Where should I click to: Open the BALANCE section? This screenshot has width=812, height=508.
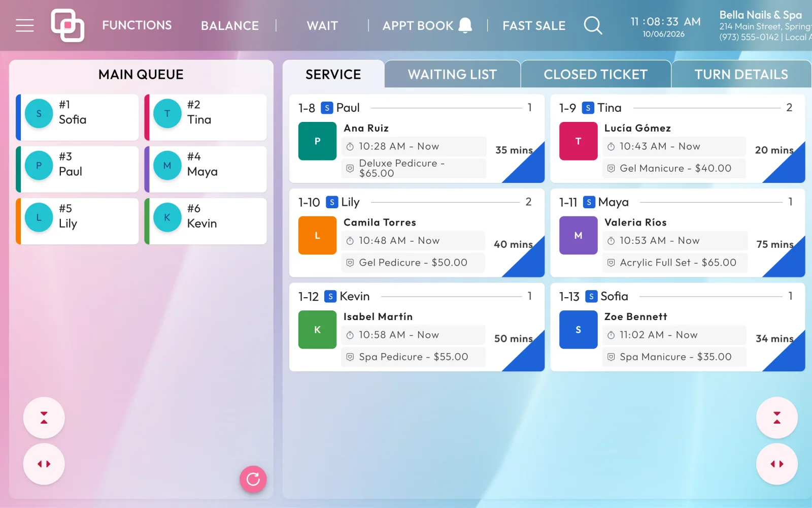tap(230, 25)
